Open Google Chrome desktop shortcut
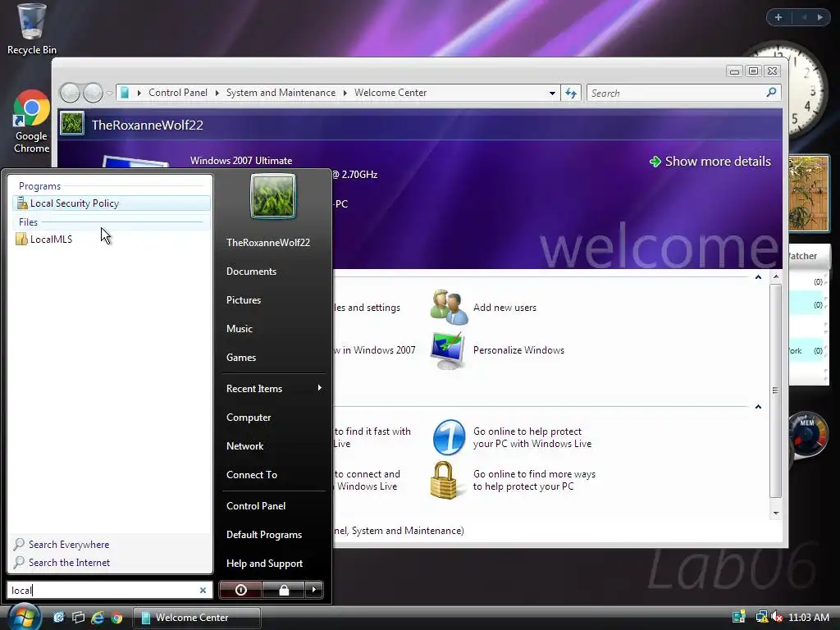This screenshot has width=840, height=630. click(31, 121)
